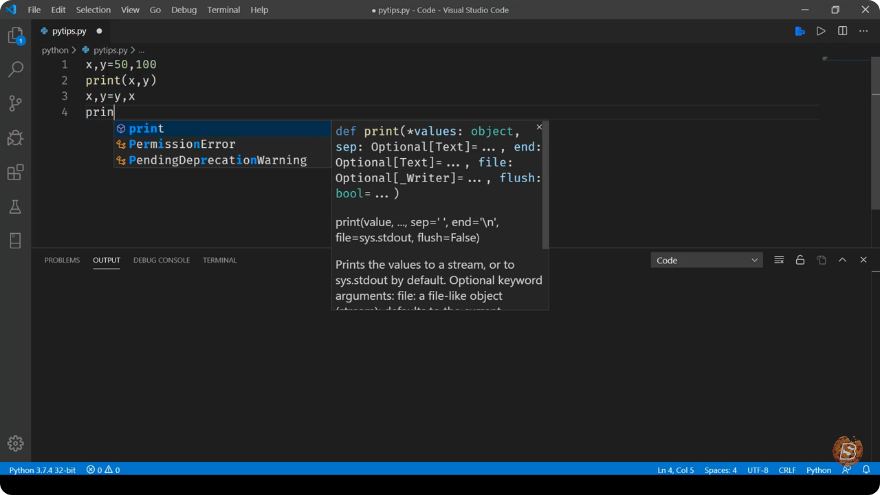Open the Source Control view
This screenshot has height=495, width=880.
(15, 103)
